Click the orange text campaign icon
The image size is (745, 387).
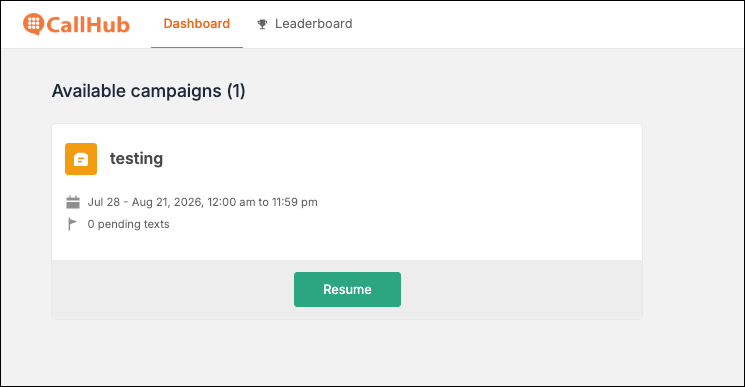81,159
